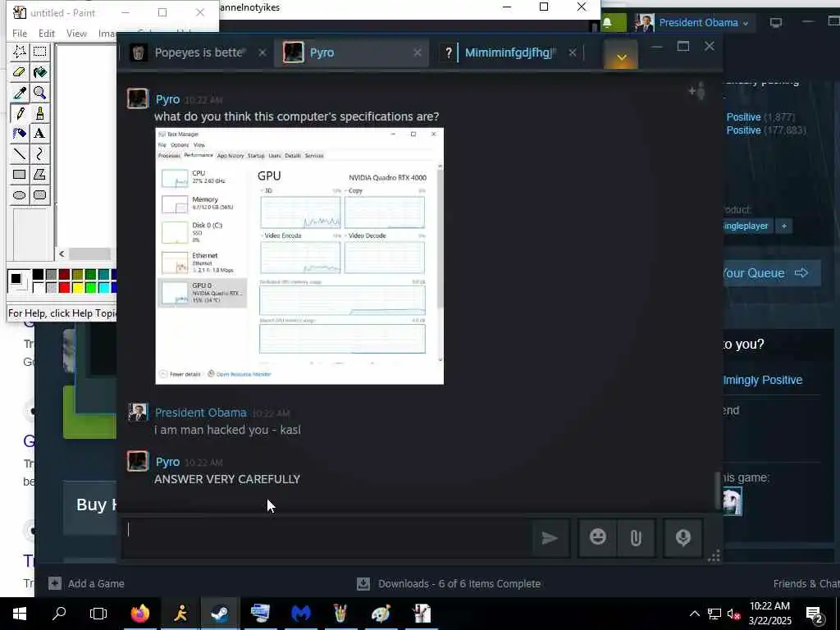
Task: Select the Free-Form Select tool in Paint
Action: click(x=20, y=52)
